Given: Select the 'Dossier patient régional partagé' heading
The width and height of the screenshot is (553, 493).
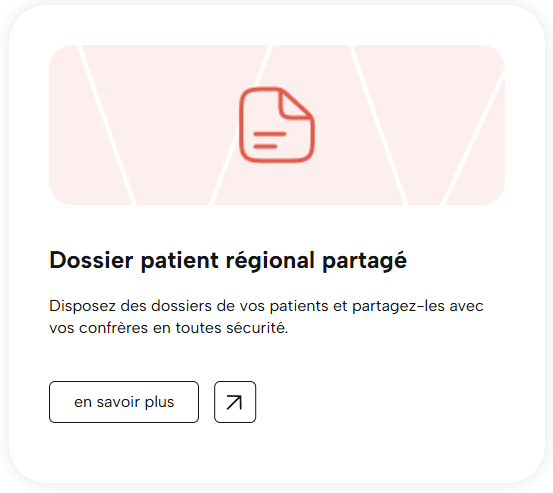Looking at the screenshot, I should pos(228,261).
